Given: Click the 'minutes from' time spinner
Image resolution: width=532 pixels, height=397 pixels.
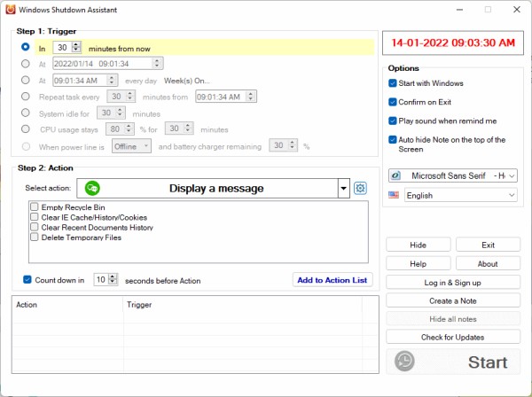Looking at the screenshot, I should point(250,97).
